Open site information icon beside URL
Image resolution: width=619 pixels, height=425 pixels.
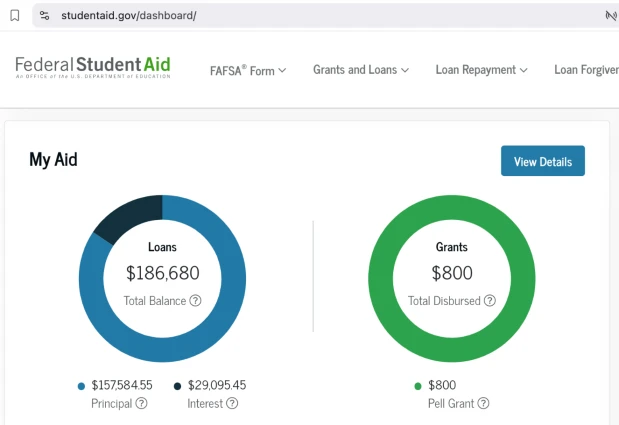pos(44,16)
